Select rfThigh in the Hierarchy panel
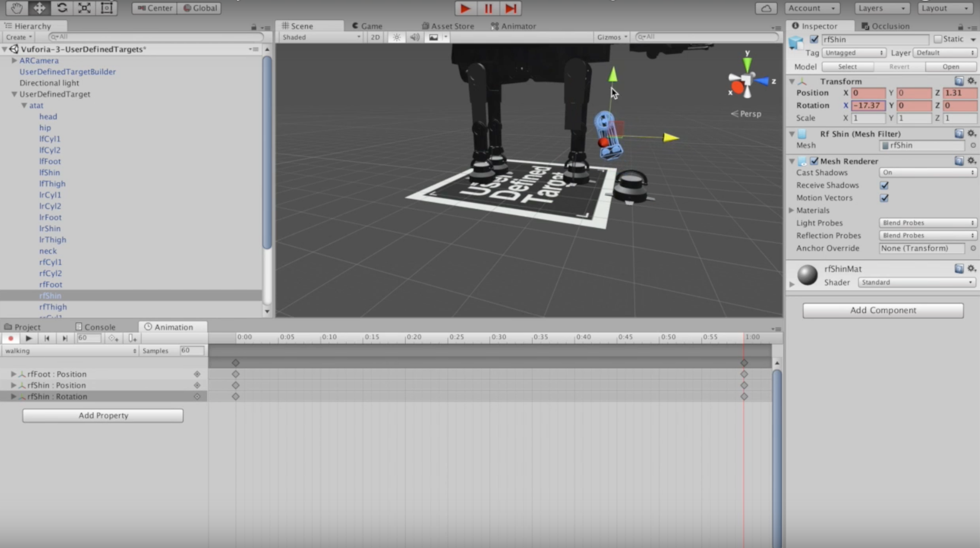The height and width of the screenshot is (548, 980). pyautogui.click(x=52, y=306)
